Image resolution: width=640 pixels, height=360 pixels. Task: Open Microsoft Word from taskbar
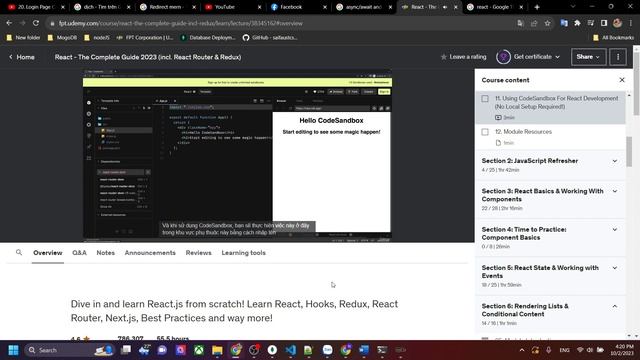[x=364, y=350]
